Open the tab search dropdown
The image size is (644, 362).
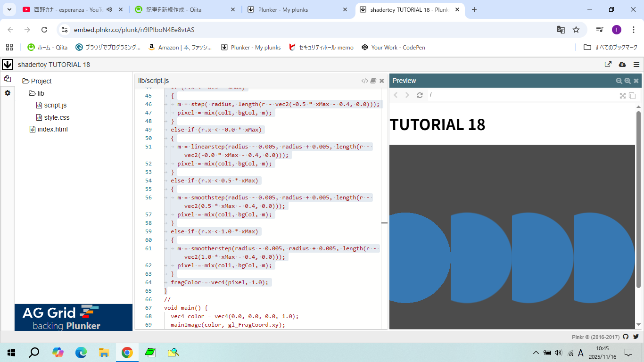click(x=9, y=9)
